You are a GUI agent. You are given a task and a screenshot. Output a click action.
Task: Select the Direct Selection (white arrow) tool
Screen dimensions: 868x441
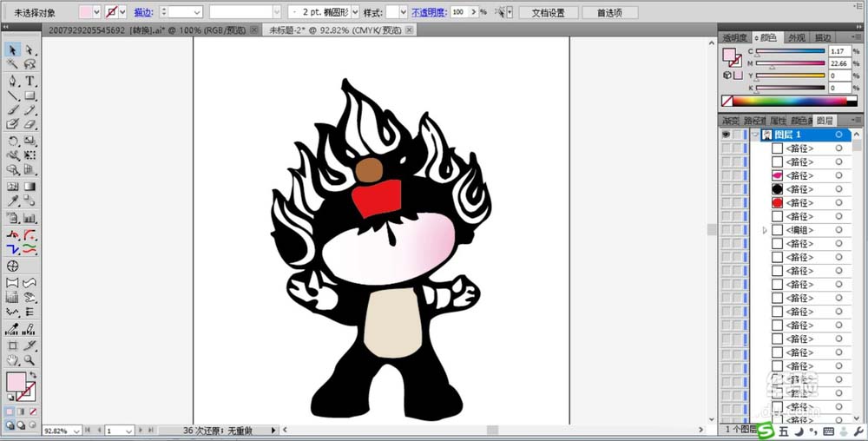(x=30, y=50)
